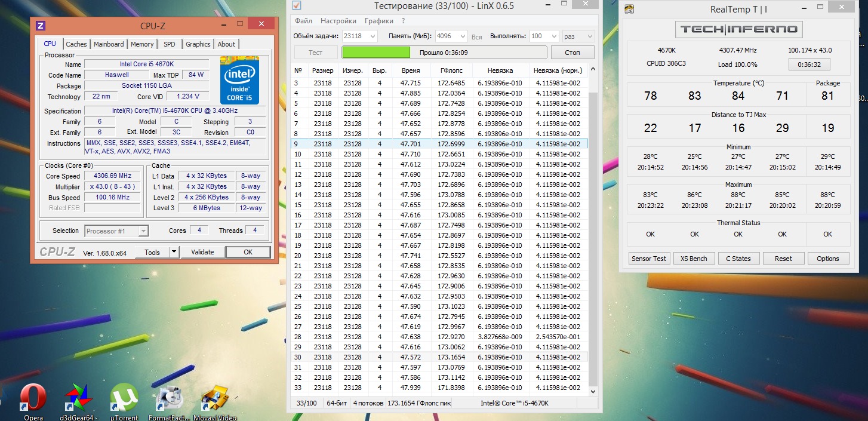Click the TechInferno logo in RealTemp

738,29
